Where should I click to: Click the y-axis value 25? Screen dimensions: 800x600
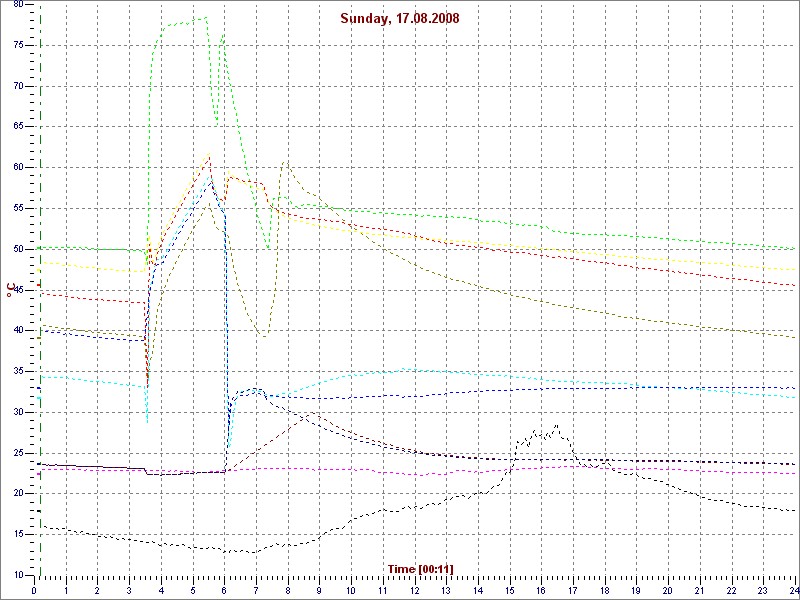[18, 453]
